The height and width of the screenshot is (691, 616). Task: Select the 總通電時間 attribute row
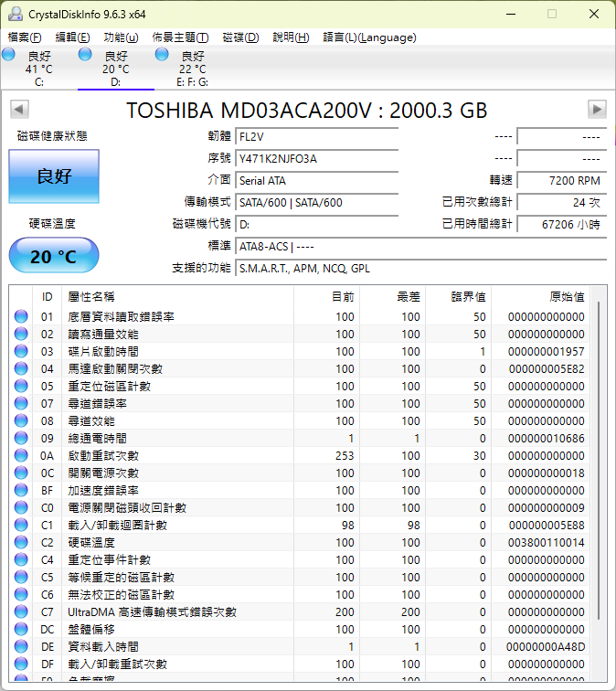coord(300,438)
